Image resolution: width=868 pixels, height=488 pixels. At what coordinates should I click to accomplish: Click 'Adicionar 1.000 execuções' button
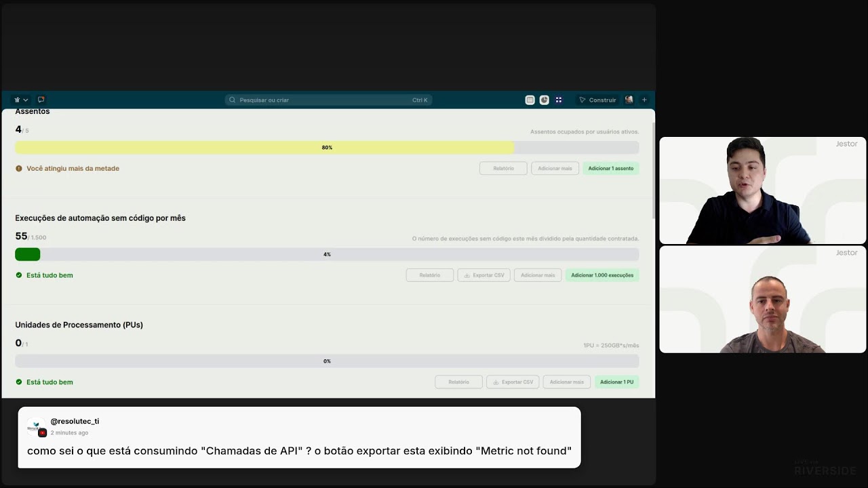602,275
